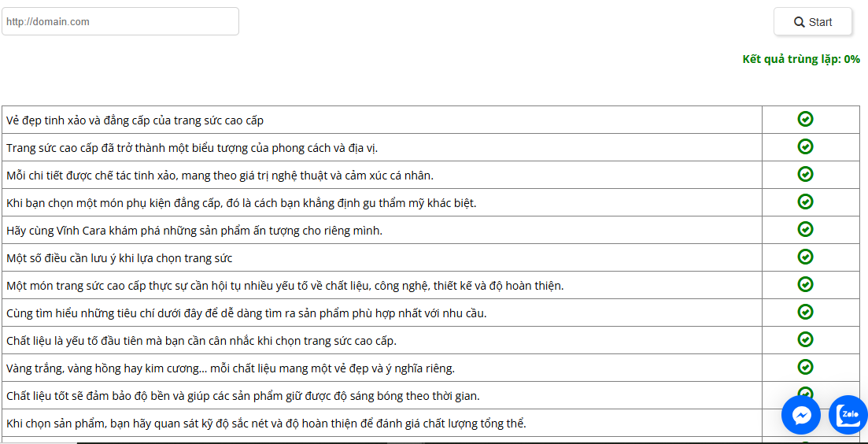
Task: Click check icon for 'Một món trang sức cao cấp thực sự' row
Action: [x=806, y=284]
